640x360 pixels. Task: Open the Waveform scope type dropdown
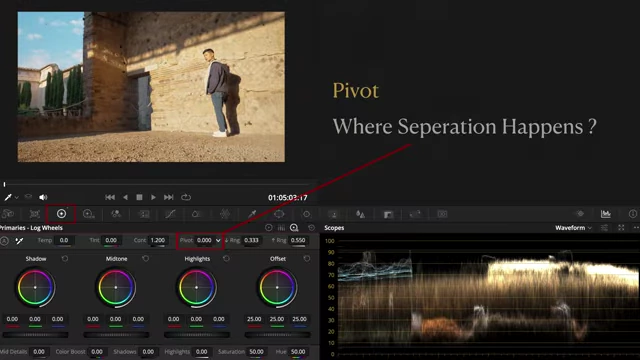[573, 228]
